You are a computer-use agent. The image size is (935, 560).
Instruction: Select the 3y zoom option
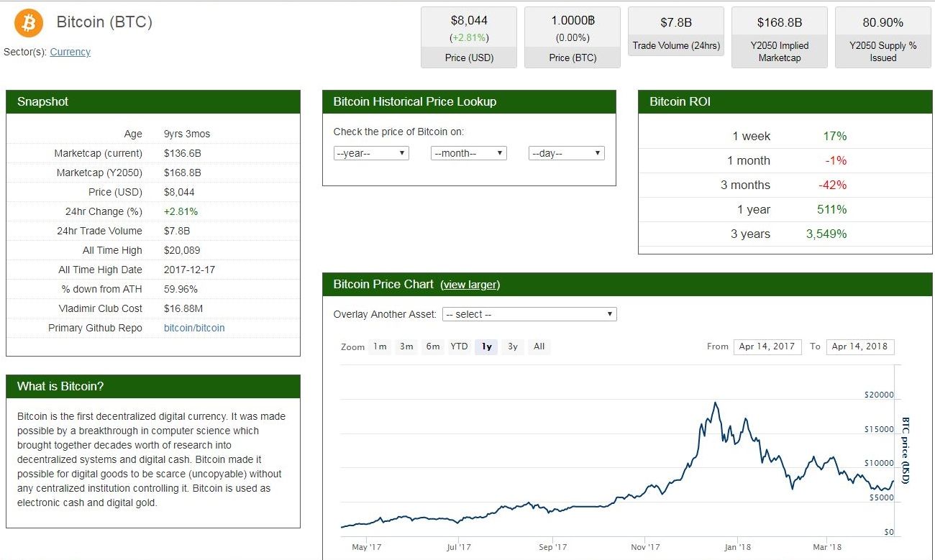click(x=513, y=346)
